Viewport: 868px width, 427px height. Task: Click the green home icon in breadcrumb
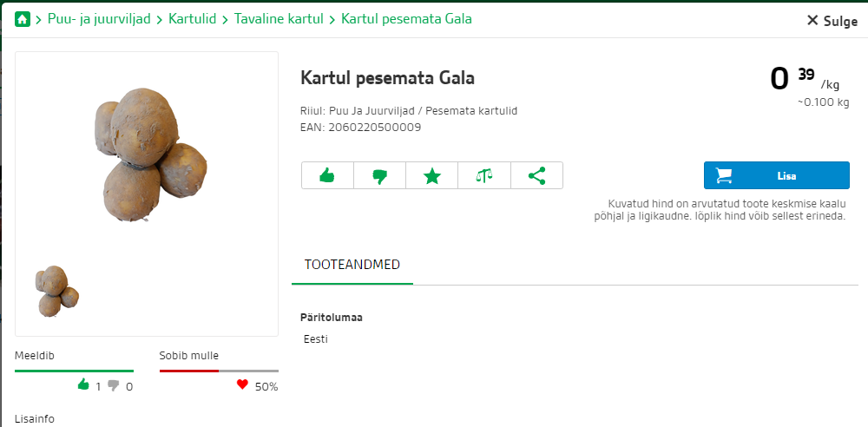coord(23,19)
